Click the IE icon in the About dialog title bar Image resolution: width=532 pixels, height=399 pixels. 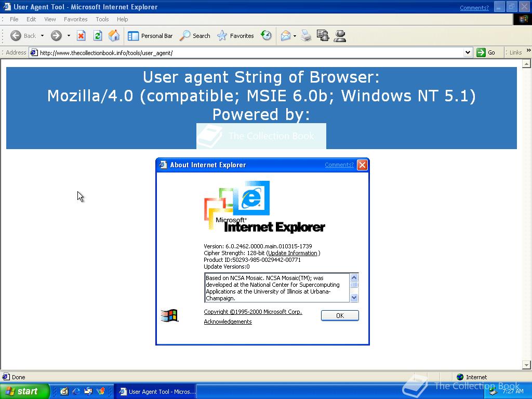point(163,165)
